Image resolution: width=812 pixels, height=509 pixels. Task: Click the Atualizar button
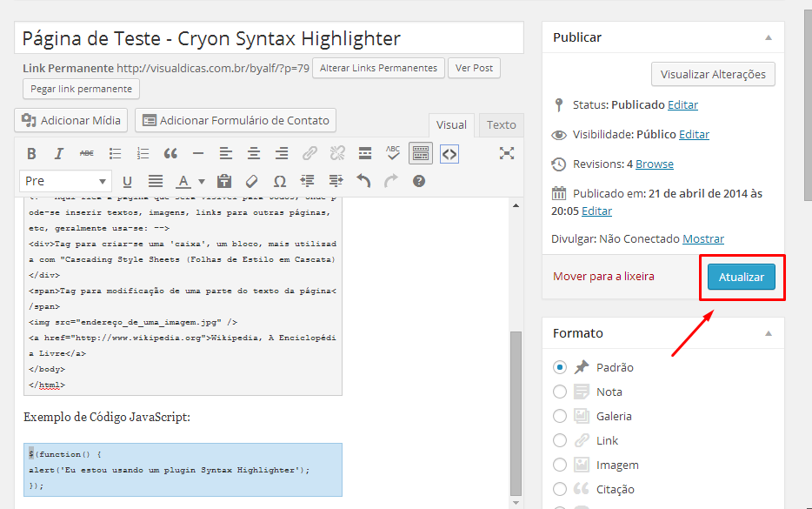[741, 277]
